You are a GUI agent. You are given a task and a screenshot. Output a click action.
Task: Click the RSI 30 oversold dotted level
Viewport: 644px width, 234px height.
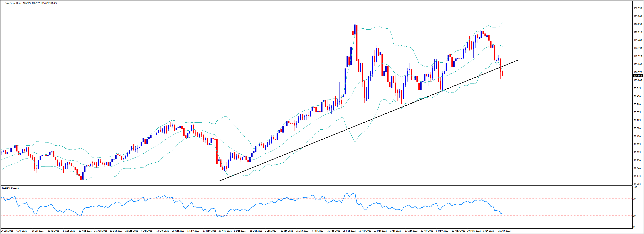pos(300,216)
